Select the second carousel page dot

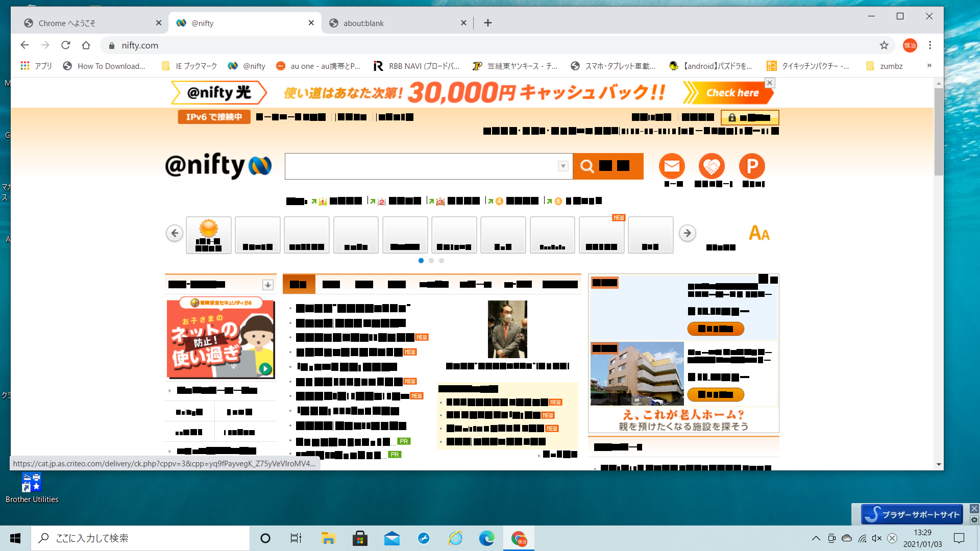(431, 261)
